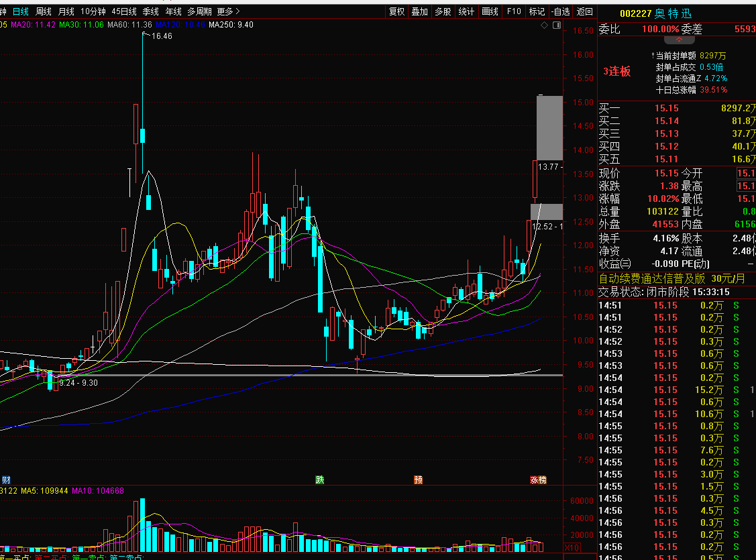This screenshot has height=560, width=756.
Task: Click the 买三 bid row at 15.13
Action: (676, 133)
